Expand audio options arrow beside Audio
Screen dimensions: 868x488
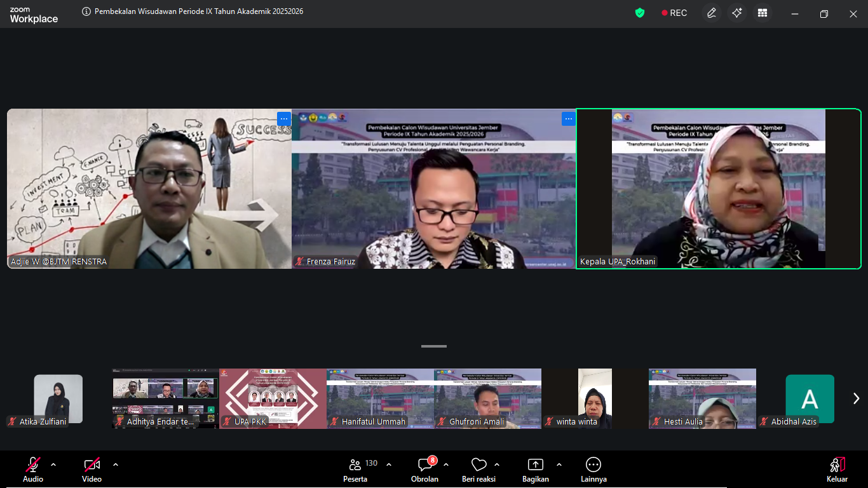[53, 464]
